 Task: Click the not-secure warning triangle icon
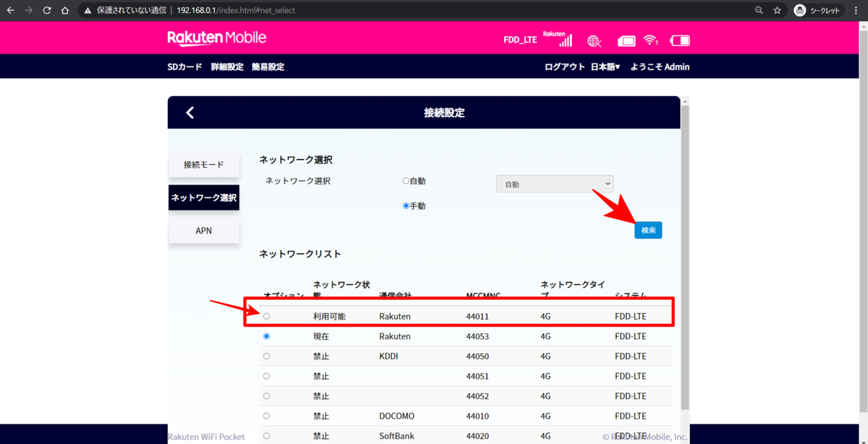pyautogui.click(x=88, y=11)
